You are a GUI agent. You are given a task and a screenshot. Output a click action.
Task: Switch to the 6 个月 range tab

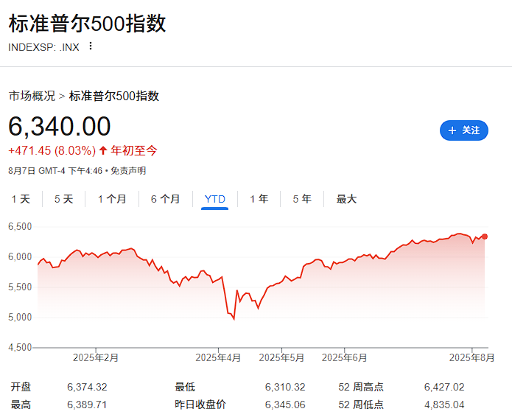tap(165, 199)
